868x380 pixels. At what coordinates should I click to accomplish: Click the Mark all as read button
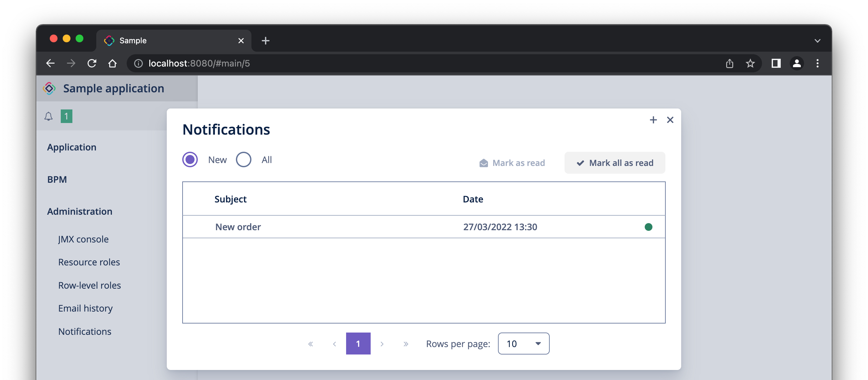pyautogui.click(x=615, y=163)
